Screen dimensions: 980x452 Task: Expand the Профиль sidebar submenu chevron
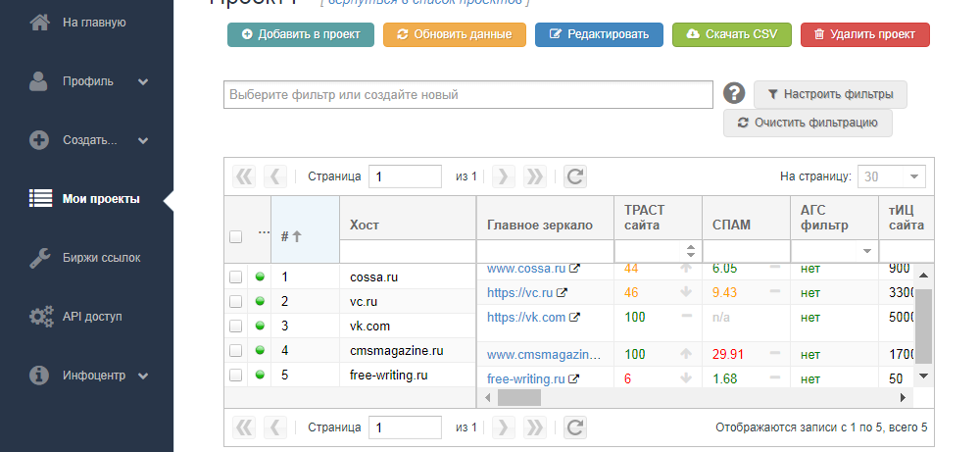click(143, 82)
